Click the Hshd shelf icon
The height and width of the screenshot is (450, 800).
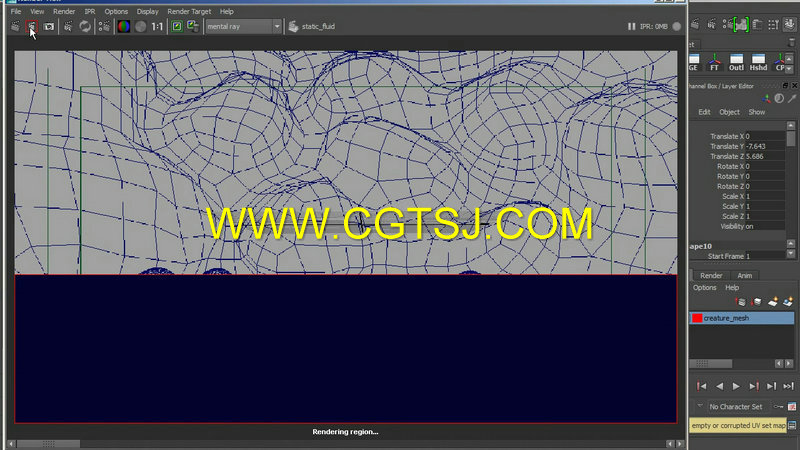click(758, 62)
